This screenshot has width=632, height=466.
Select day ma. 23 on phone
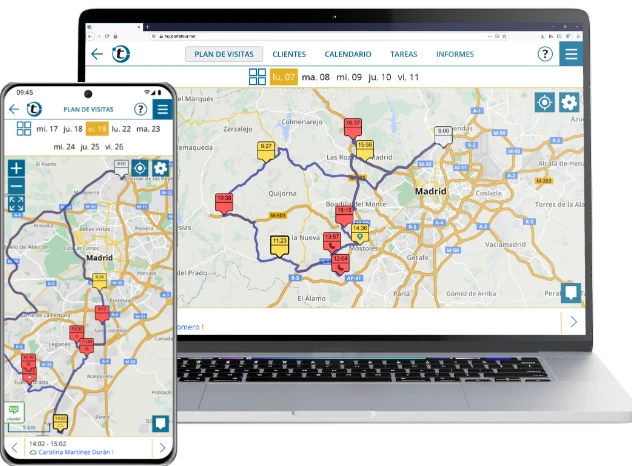148,129
